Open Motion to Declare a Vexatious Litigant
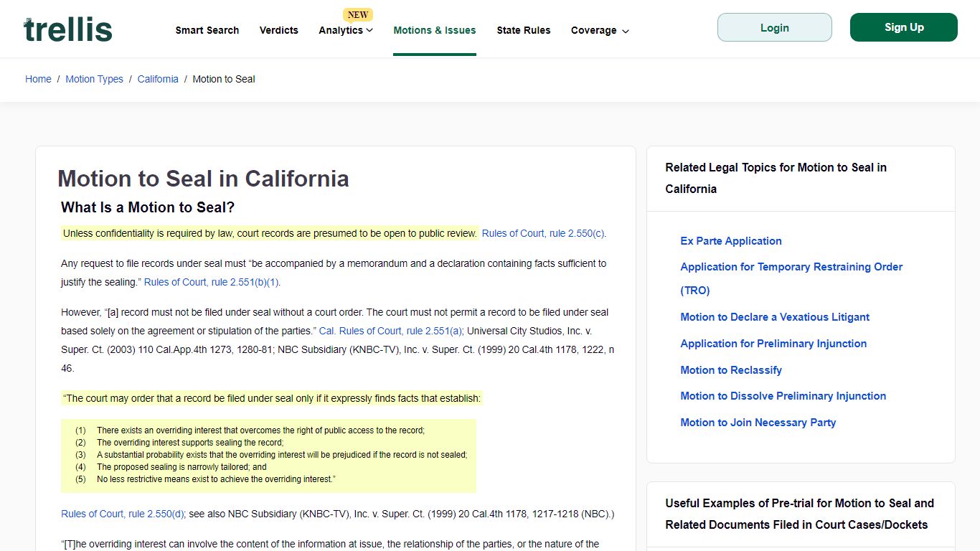Viewport: 980px width, 551px height. point(775,317)
